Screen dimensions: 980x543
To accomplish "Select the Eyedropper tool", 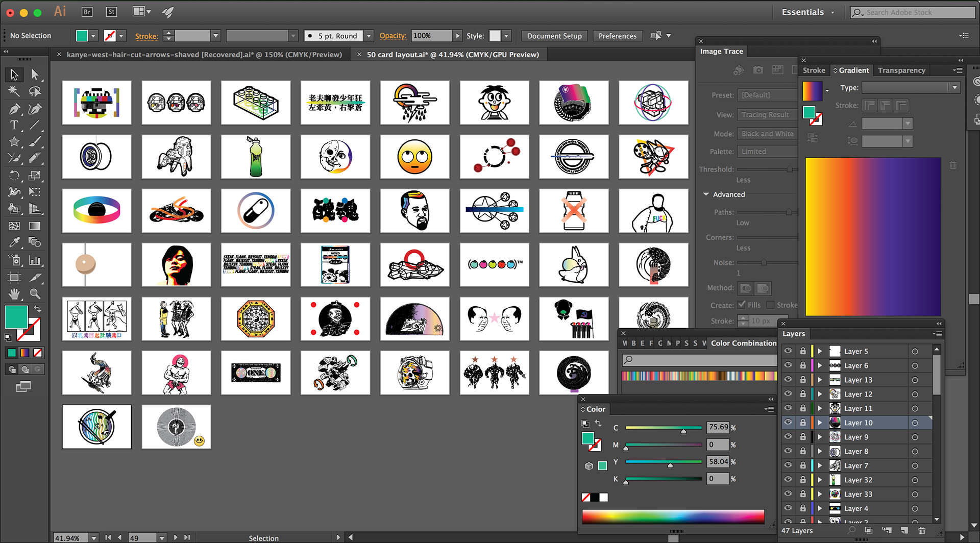I will point(14,242).
